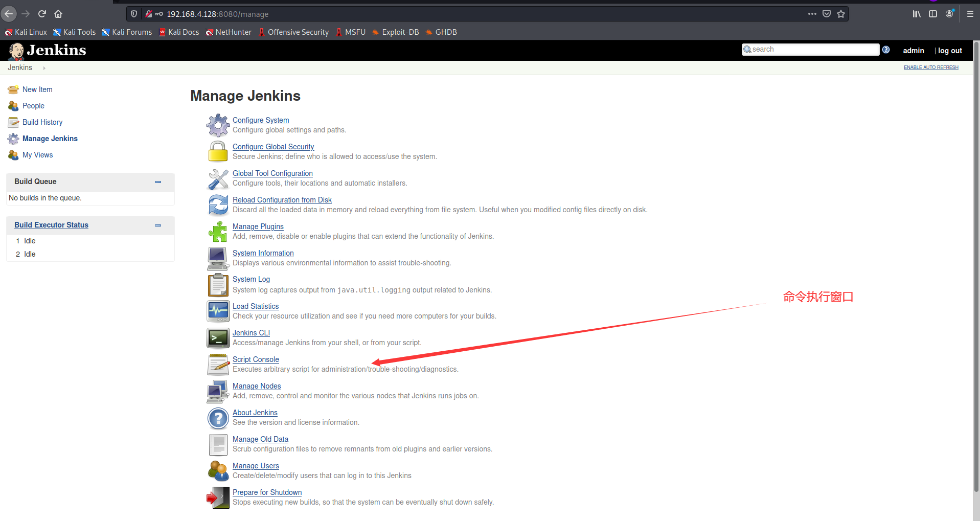Open the System Log link
This screenshot has height=521, width=980.
click(x=251, y=279)
